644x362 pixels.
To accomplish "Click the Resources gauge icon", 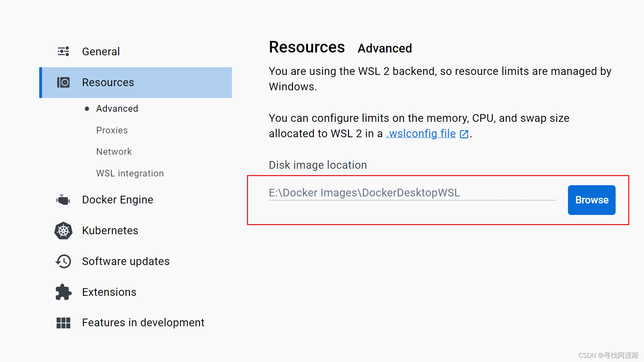I will click(x=63, y=82).
